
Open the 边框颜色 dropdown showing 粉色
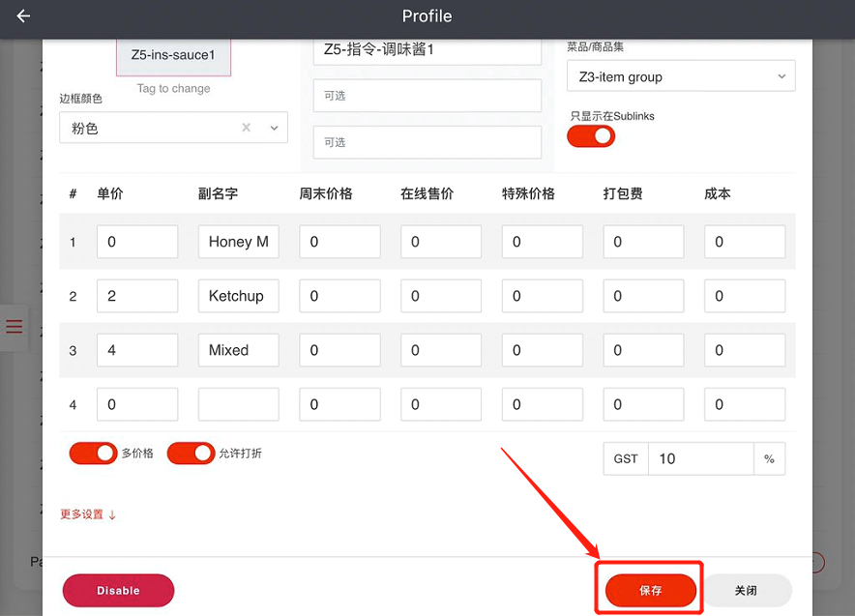pos(173,128)
